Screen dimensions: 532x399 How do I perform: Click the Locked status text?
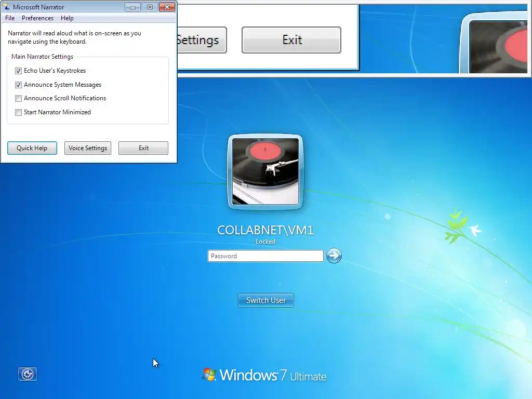pos(265,242)
